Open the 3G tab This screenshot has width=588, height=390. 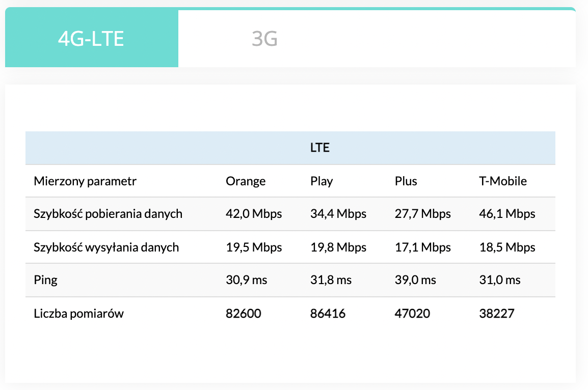264,39
